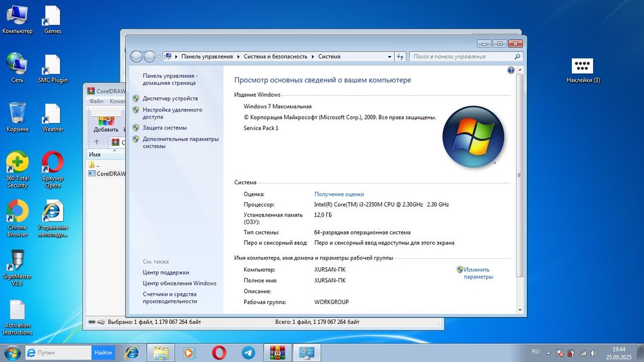Select the Система и безопасность breadcrumb

click(275, 57)
